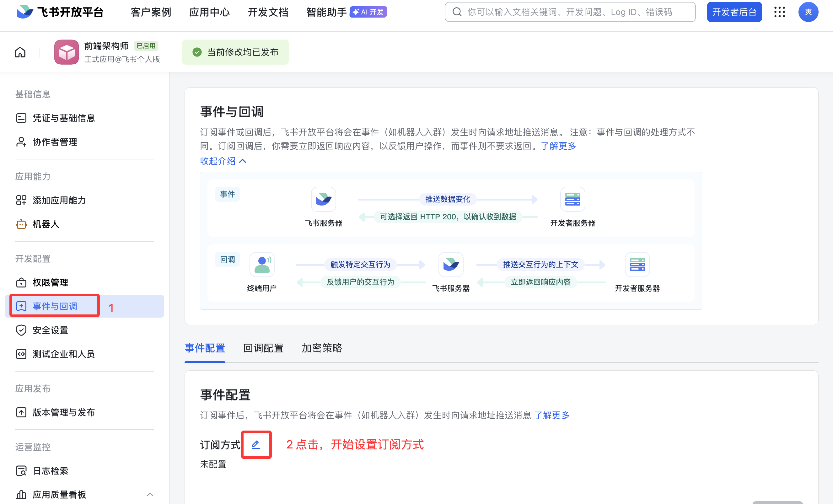This screenshot has width=833, height=504.
Task: Select the 机器人 robot icon in sidebar
Action: pos(21,224)
